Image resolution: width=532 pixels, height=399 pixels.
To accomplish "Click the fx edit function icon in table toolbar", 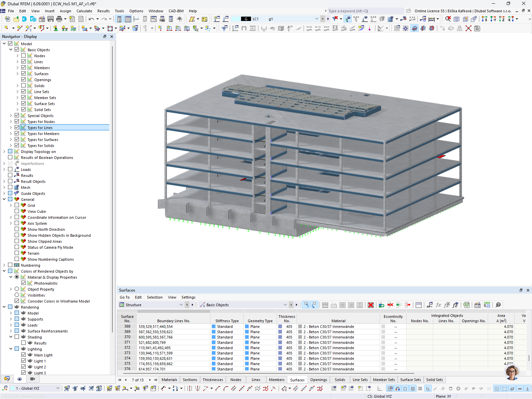I will 438,305.
